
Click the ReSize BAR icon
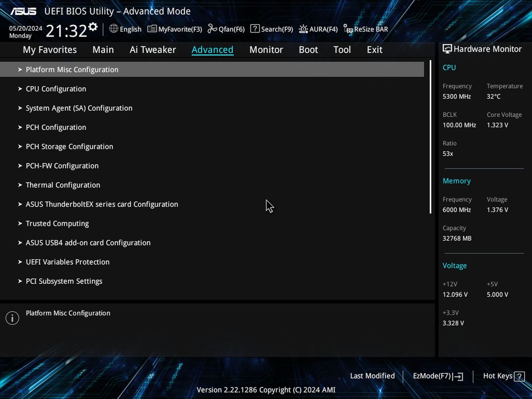click(348, 29)
